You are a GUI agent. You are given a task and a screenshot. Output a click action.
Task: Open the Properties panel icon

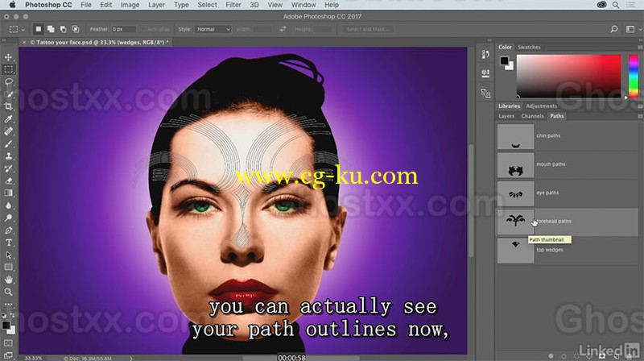pyautogui.click(x=485, y=73)
